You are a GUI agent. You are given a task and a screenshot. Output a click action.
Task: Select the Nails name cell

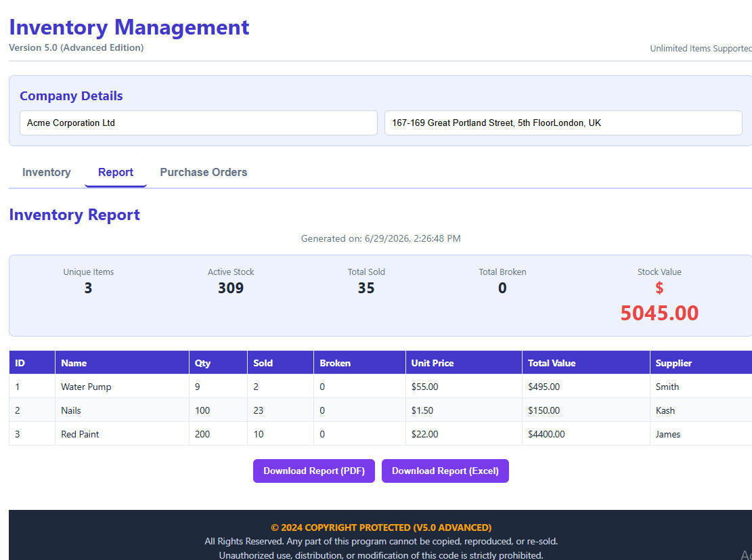[x=122, y=410]
